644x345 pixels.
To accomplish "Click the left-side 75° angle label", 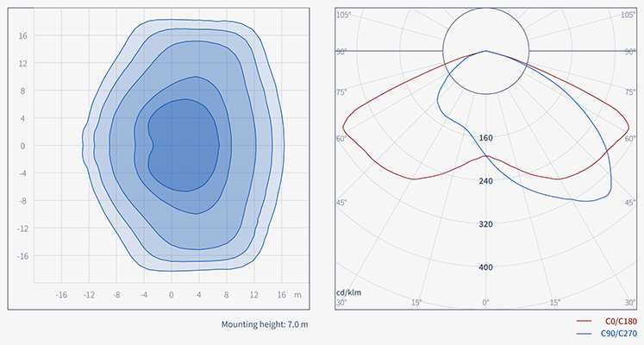I will [341, 92].
